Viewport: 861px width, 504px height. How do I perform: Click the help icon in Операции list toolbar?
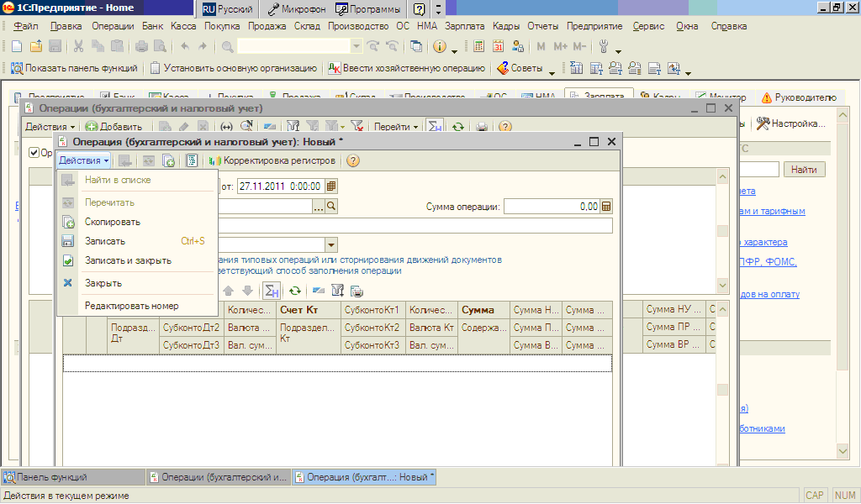[x=505, y=127]
